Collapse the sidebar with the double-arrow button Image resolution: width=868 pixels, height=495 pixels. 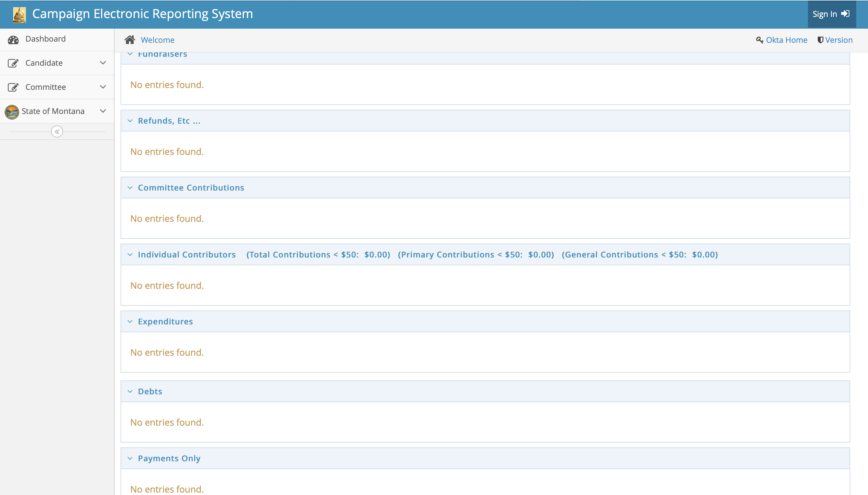pyautogui.click(x=57, y=131)
